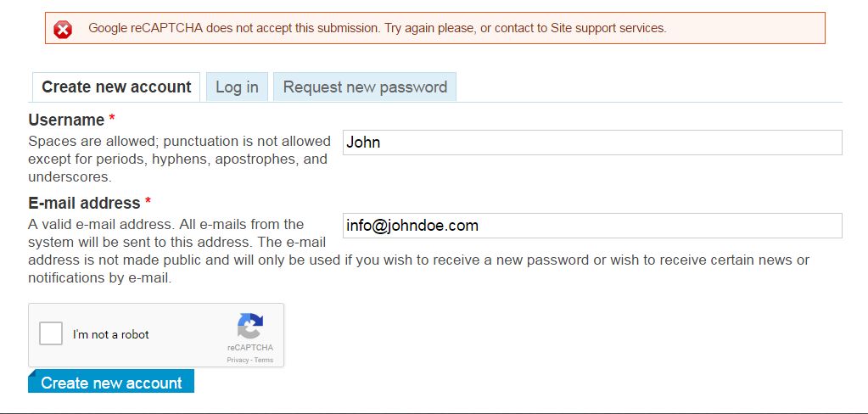Switch to the Log in tab
The image size is (868, 414).
(x=237, y=87)
